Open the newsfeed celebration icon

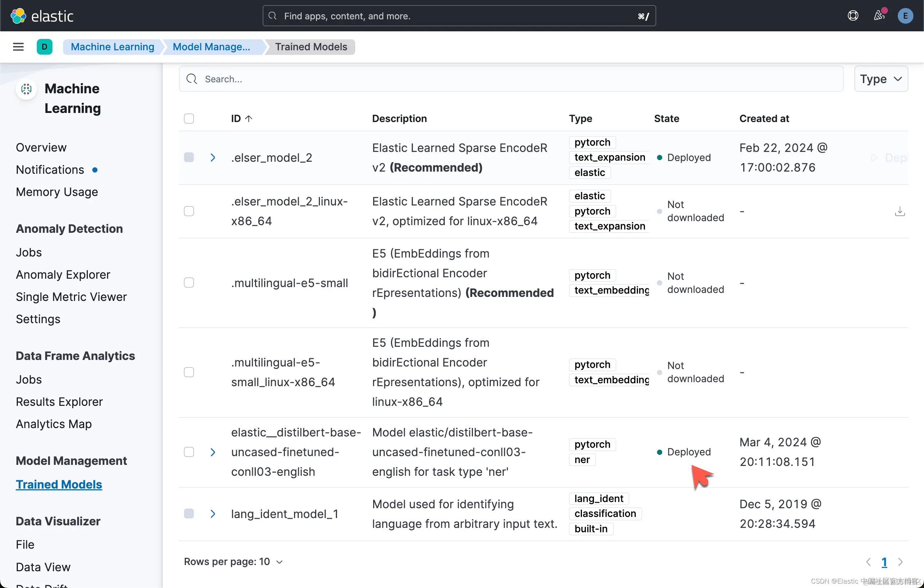click(879, 16)
